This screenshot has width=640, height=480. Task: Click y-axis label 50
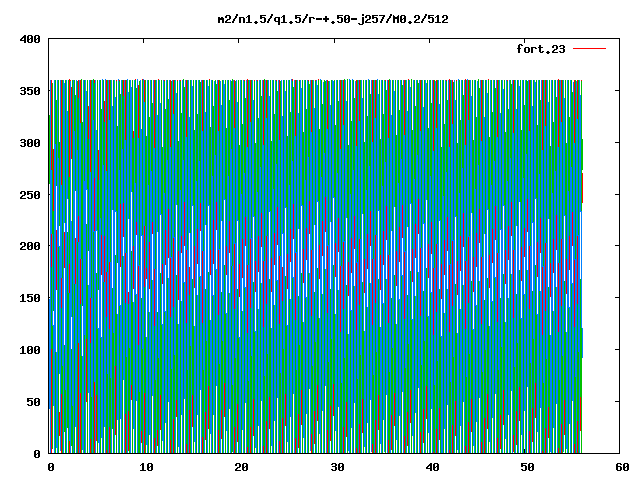point(33,402)
